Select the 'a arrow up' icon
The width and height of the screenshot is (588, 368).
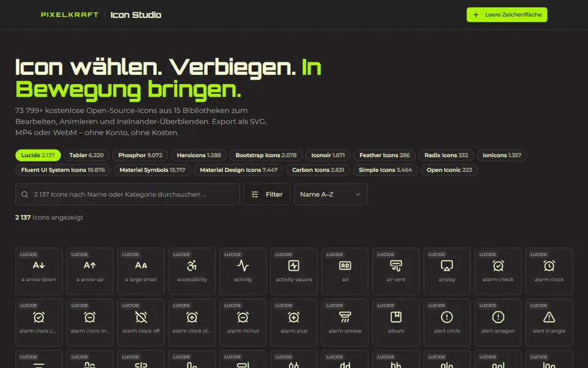pyautogui.click(x=89, y=271)
